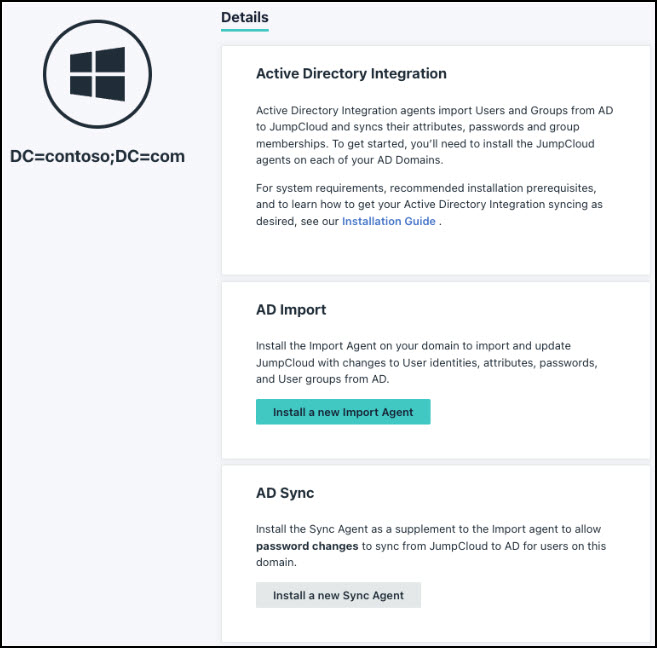Click the Active Directory Integration heading
The width and height of the screenshot is (657, 648).
[351, 74]
